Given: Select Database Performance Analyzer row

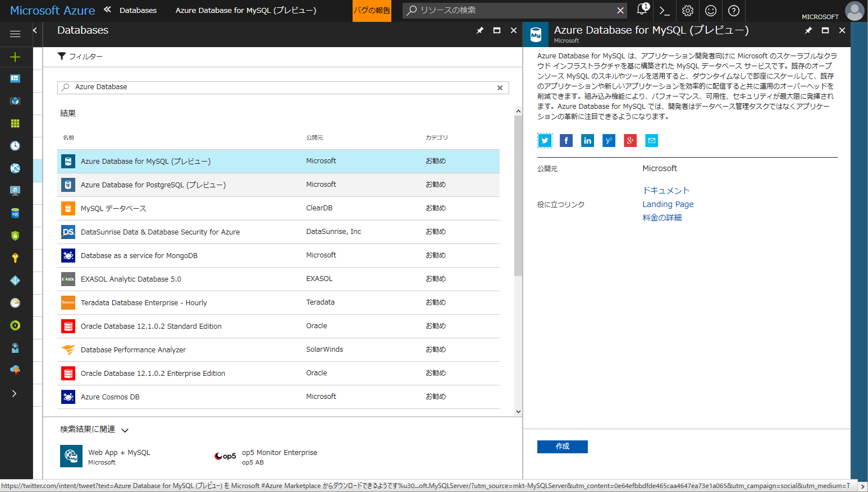Looking at the screenshot, I should pos(278,350).
